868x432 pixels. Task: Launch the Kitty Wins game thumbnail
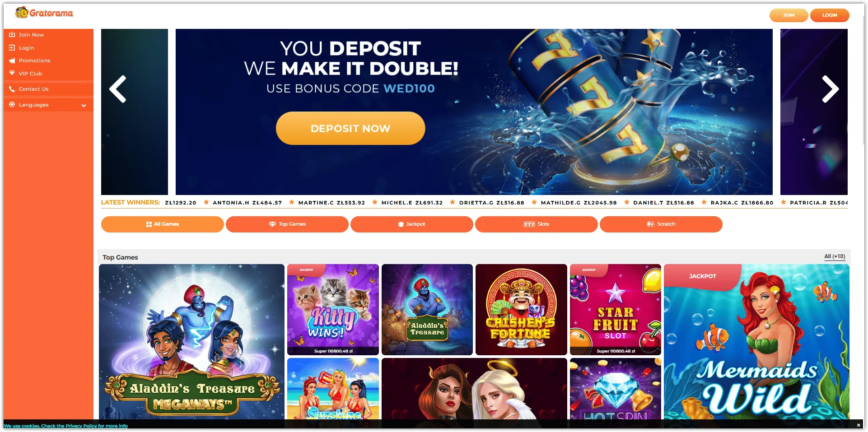tap(333, 310)
